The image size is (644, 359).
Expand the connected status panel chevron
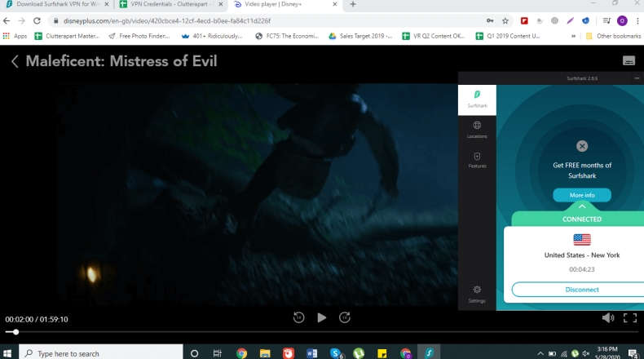(582, 206)
